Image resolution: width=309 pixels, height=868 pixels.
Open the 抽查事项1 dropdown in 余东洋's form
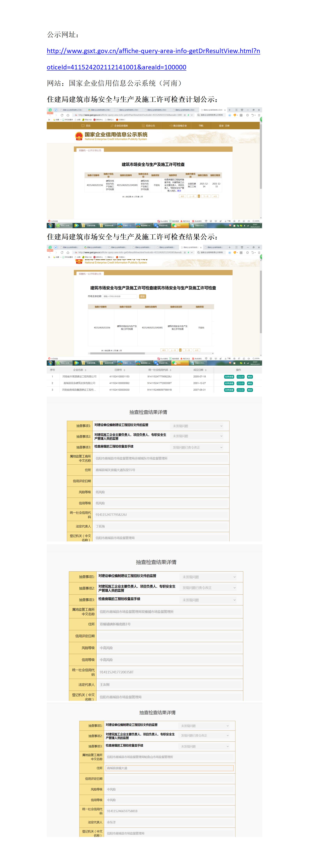tap(204, 726)
